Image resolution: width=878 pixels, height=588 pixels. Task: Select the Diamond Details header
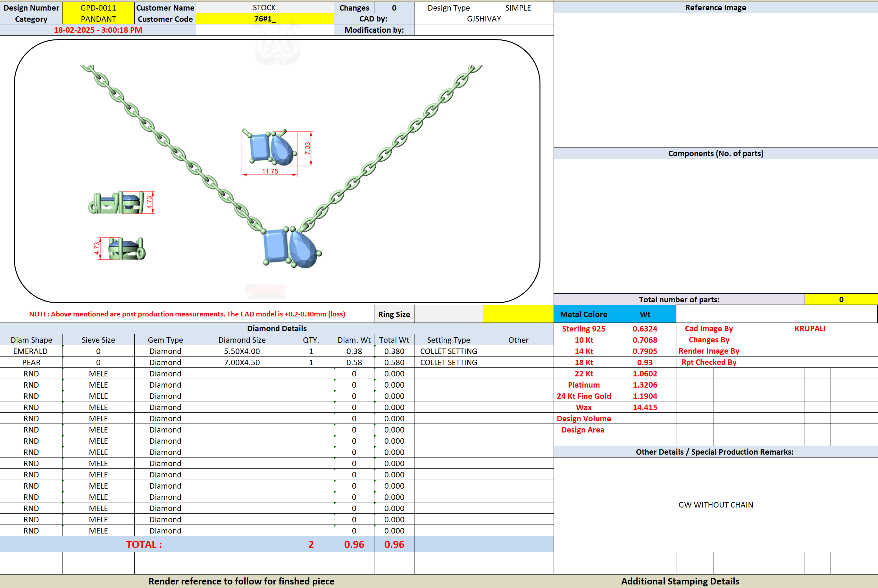tap(277, 329)
